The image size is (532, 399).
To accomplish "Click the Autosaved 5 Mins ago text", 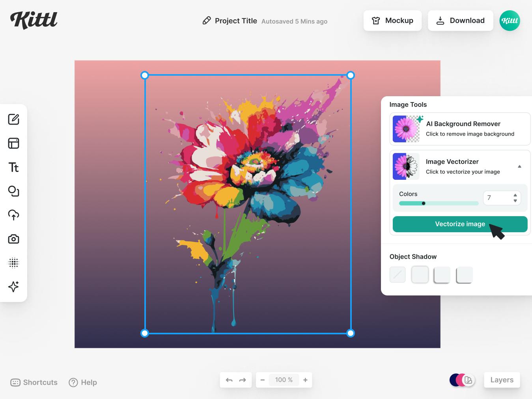I will [294, 21].
